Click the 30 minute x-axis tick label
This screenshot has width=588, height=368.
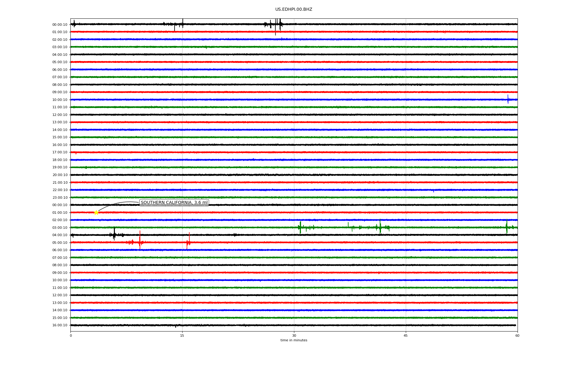pos(294,335)
